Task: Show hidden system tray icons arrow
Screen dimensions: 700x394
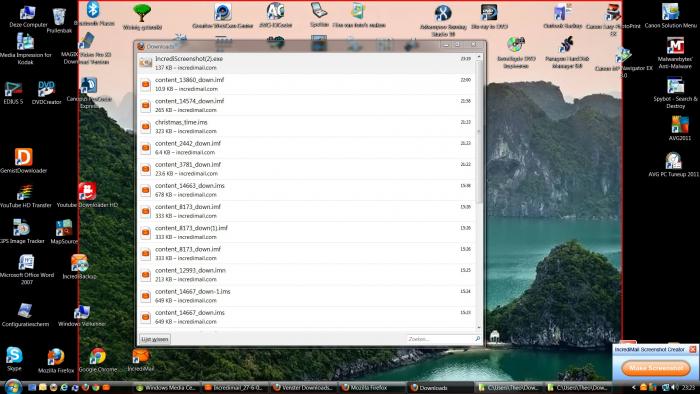Action: coord(633,387)
